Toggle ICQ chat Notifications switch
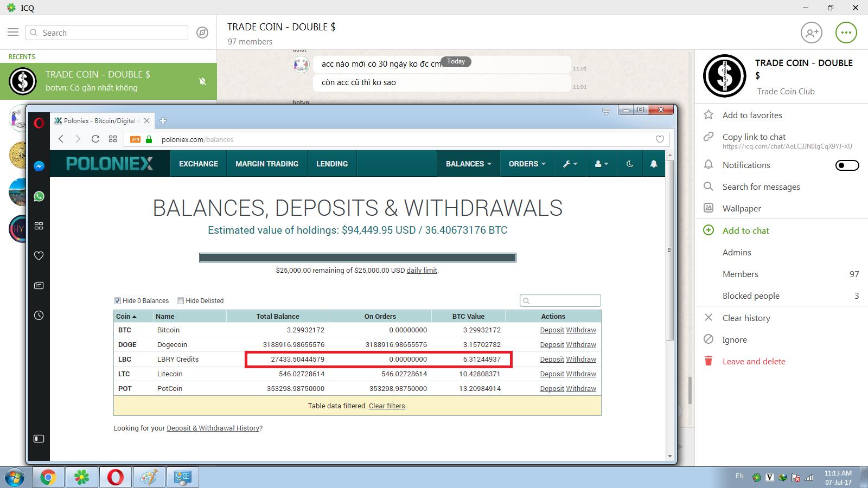This screenshot has height=488, width=868. coord(847,165)
